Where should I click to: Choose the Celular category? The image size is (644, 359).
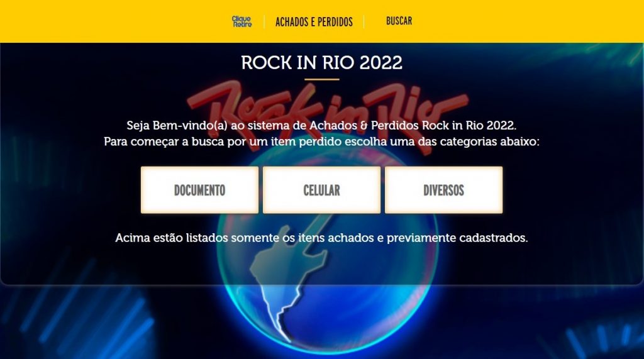point(321,190)
